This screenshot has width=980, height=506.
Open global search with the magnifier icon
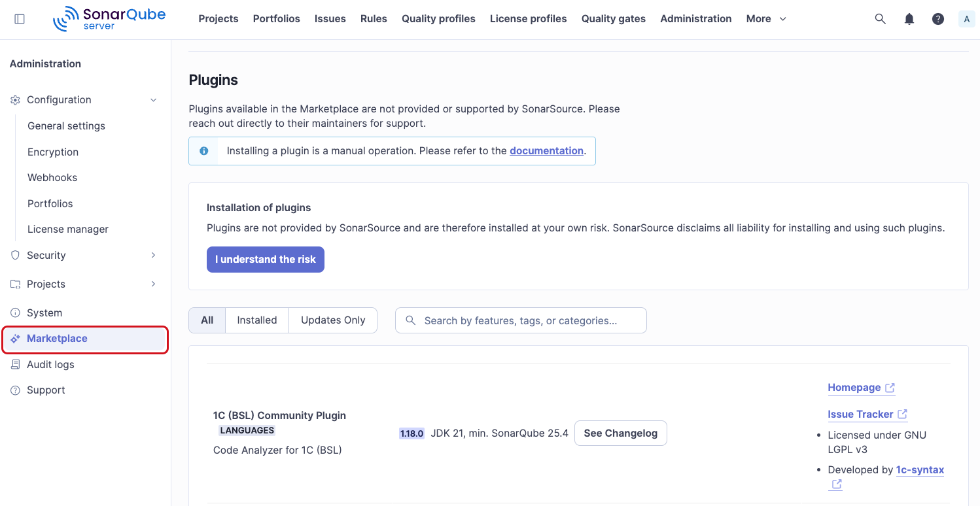tap(880, 18)
